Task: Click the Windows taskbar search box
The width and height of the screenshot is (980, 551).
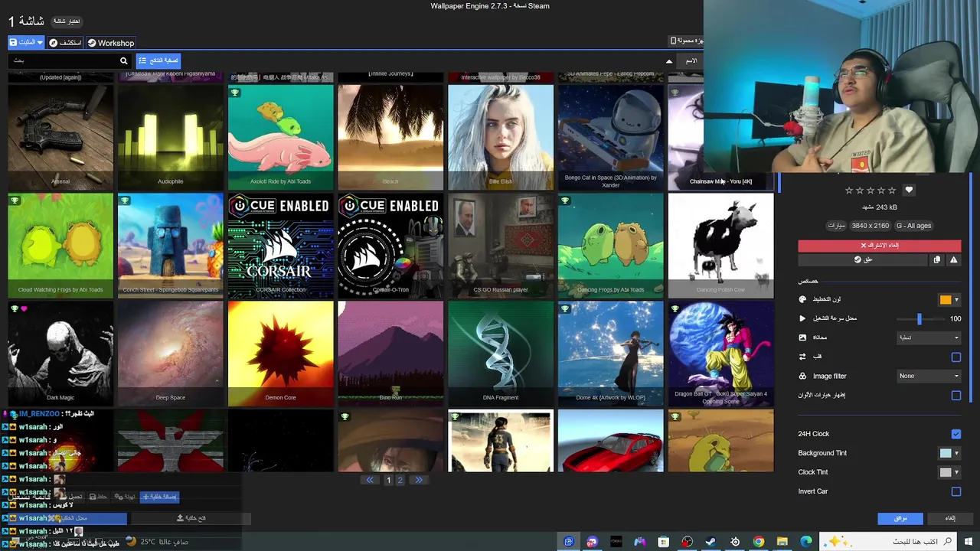Action: click(x=888, y=542)
